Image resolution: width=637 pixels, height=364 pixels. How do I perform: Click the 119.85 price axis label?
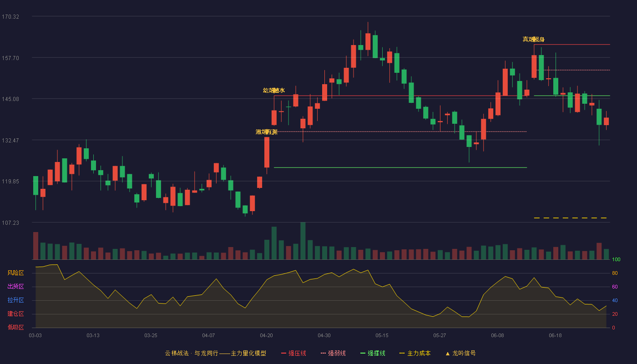pyautogui.click(x=10, y=181)
